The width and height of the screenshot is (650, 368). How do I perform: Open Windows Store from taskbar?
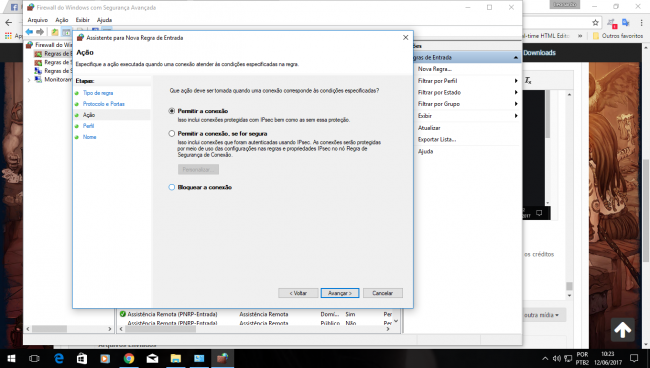[x=82, y=358]
